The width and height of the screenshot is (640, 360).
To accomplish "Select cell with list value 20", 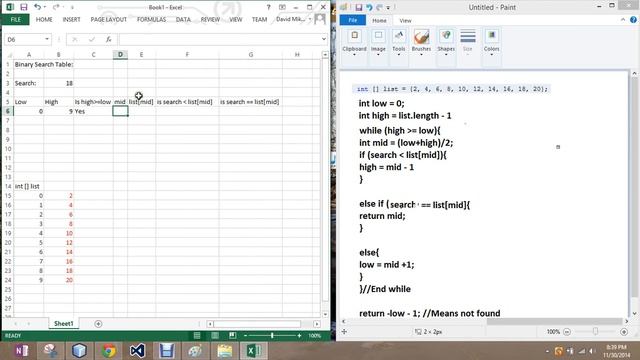I will tap(58, 280).
